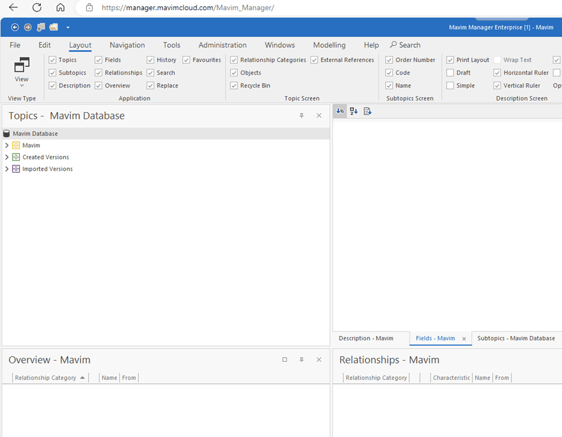Close the Fields - Mavim tab
The height and width of the screenshot is (437, 562).
click(x=464, y=339)
